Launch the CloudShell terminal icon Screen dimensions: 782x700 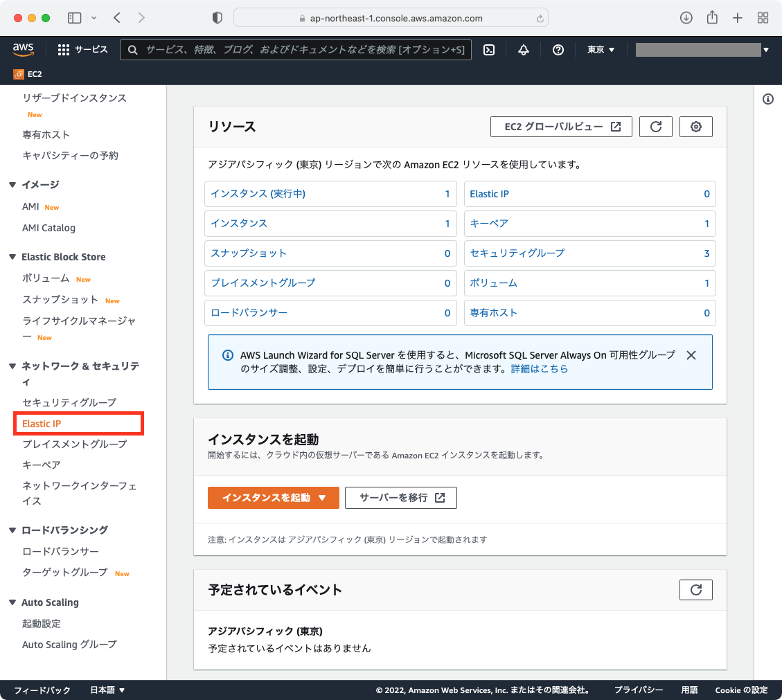(x=489, y=50)
